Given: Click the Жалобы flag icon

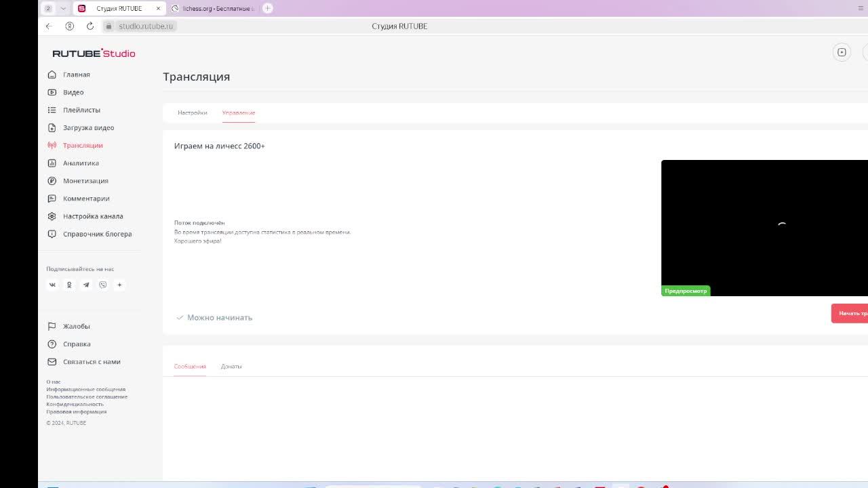Looking at the screenshot, I should (52, 326).
